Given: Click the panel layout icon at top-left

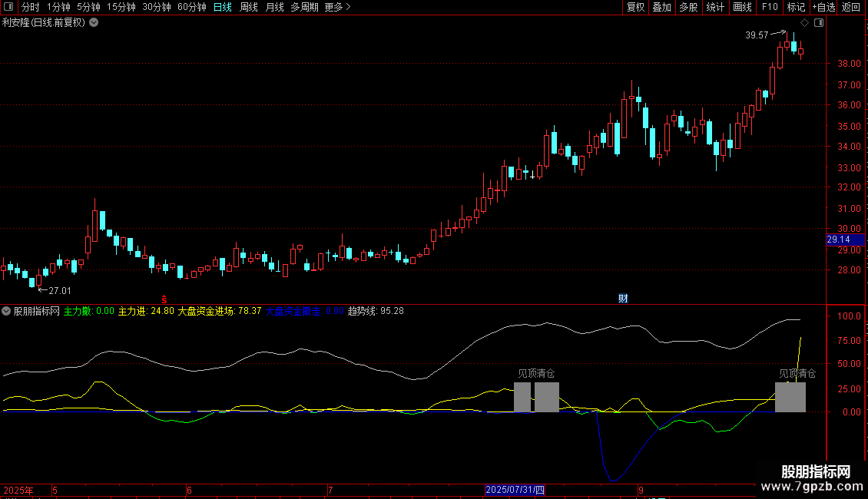Looking at the screenshot, I should pos(8,7).
